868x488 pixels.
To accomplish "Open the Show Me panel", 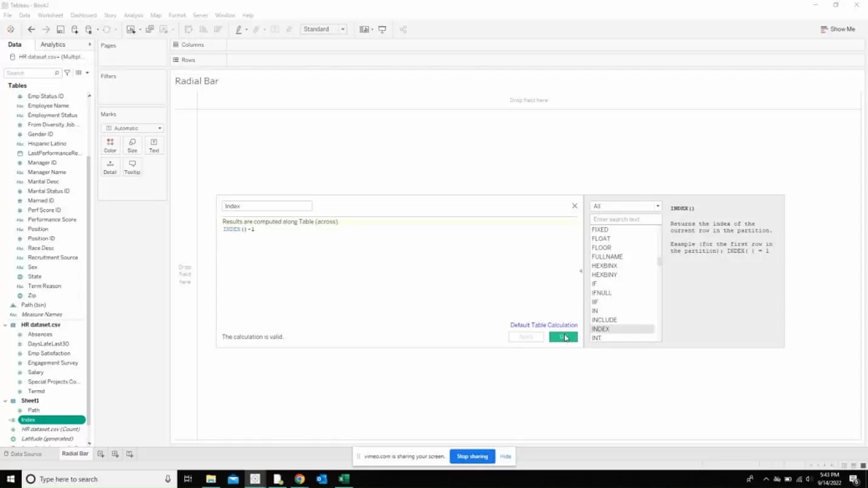I will point(838,29).
